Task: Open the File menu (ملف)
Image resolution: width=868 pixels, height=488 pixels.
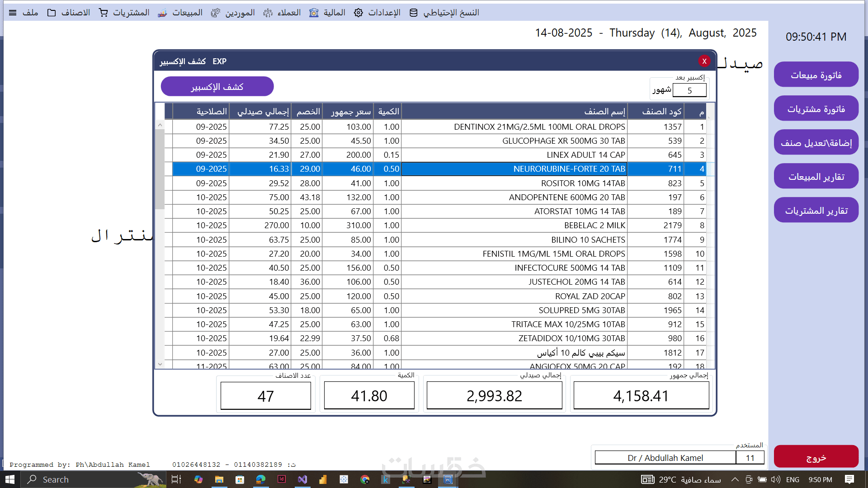Action: pos(30,13)
